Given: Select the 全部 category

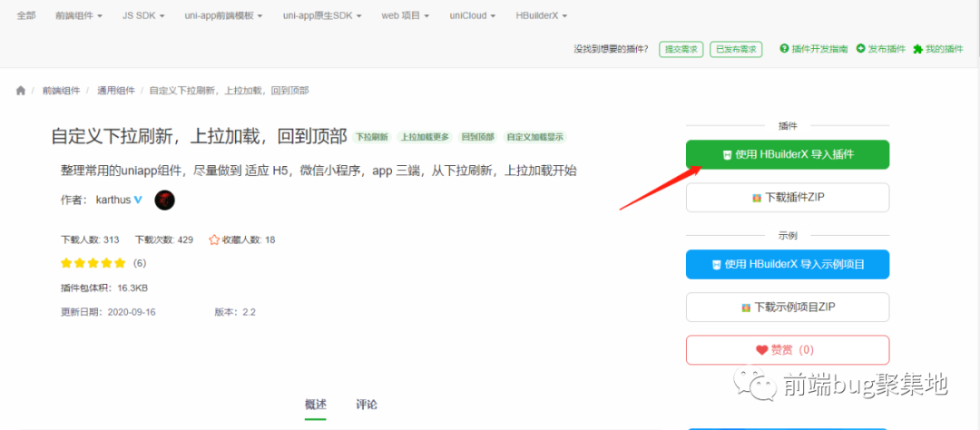Looking at the screenshot, I should (26, 15).
